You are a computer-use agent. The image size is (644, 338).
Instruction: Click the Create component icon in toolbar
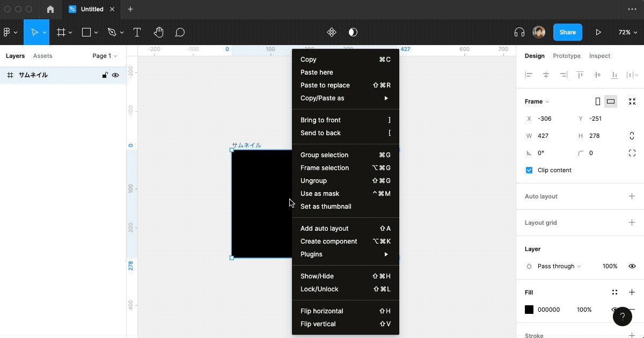pos(332,32)
